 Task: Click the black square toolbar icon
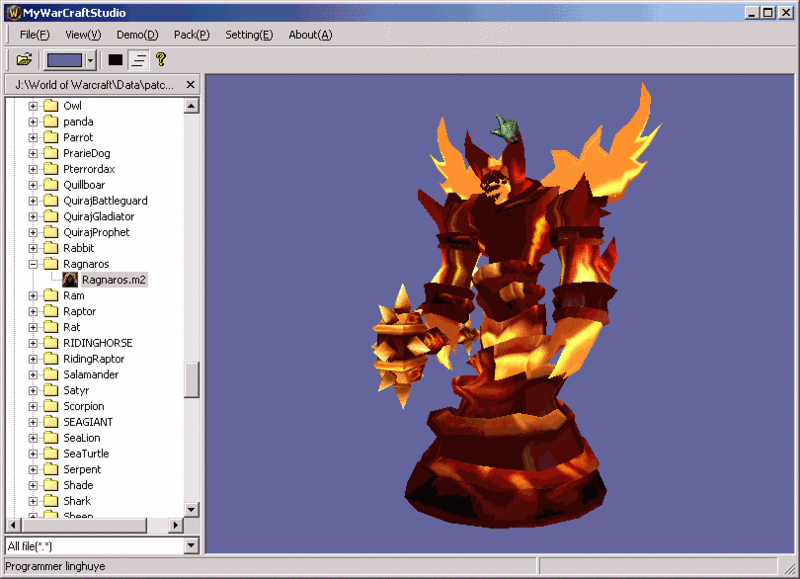[115, 60]
